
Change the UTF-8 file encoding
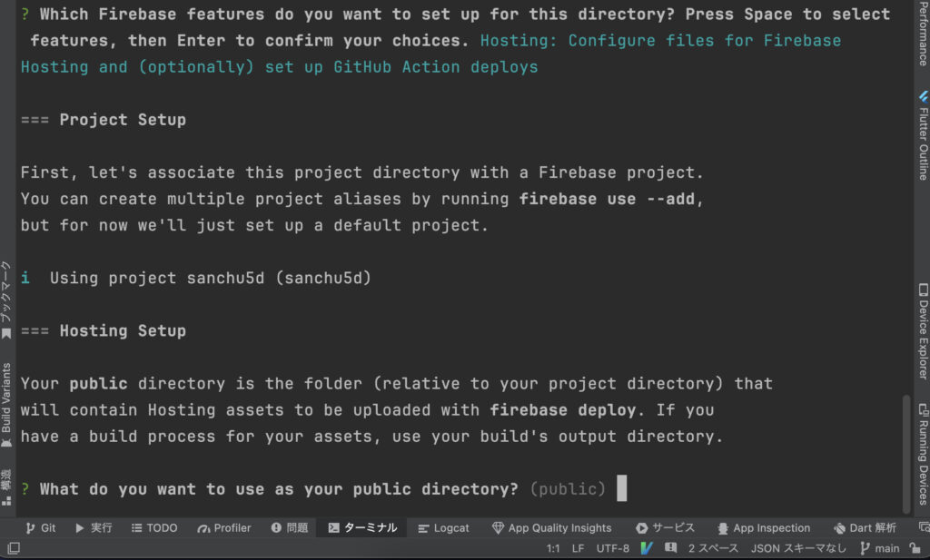tap(612, 548)
